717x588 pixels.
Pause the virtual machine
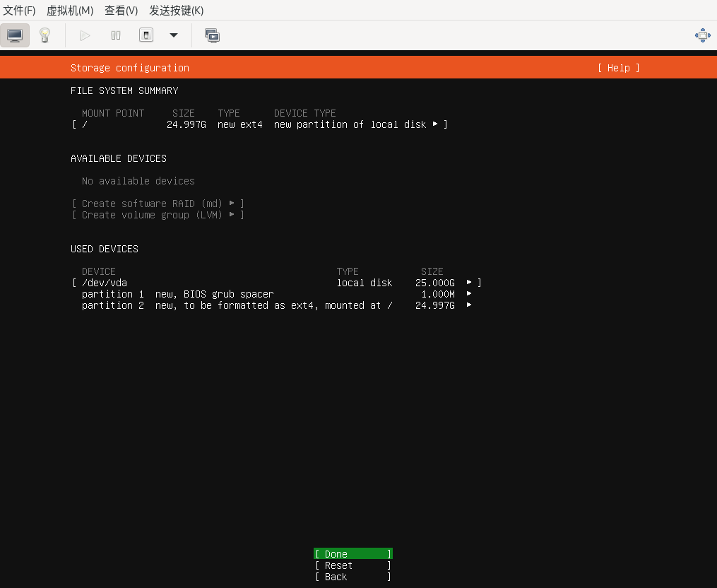[116, 35]
